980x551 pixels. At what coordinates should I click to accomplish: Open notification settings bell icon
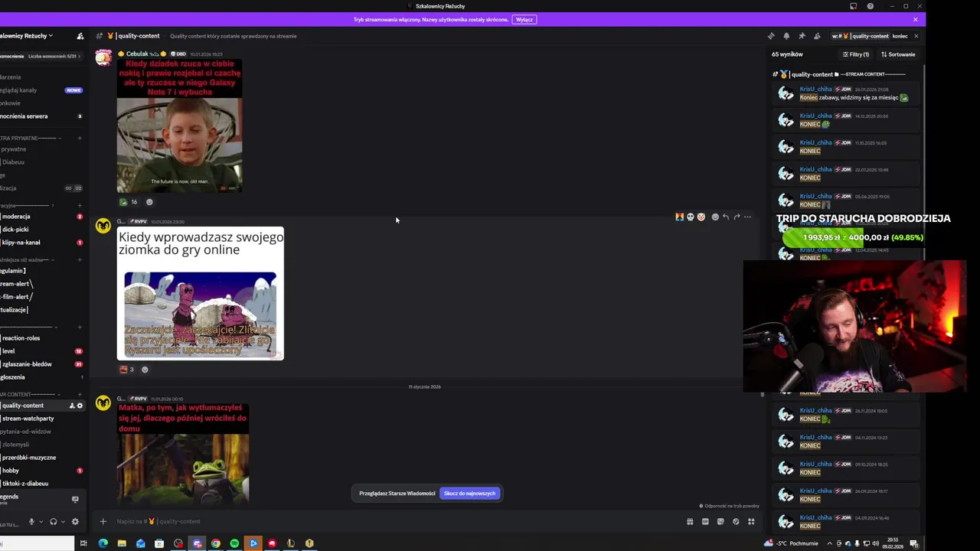pos(786,36)
